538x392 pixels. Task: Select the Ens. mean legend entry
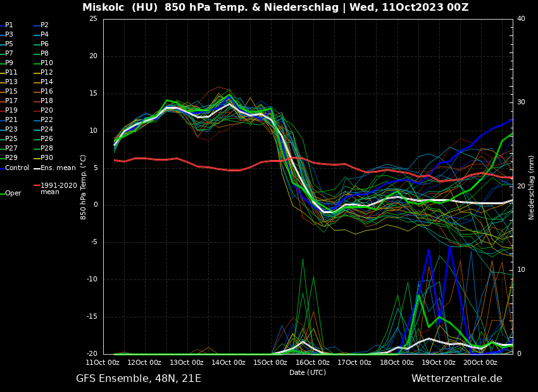(x=58, y=168)
